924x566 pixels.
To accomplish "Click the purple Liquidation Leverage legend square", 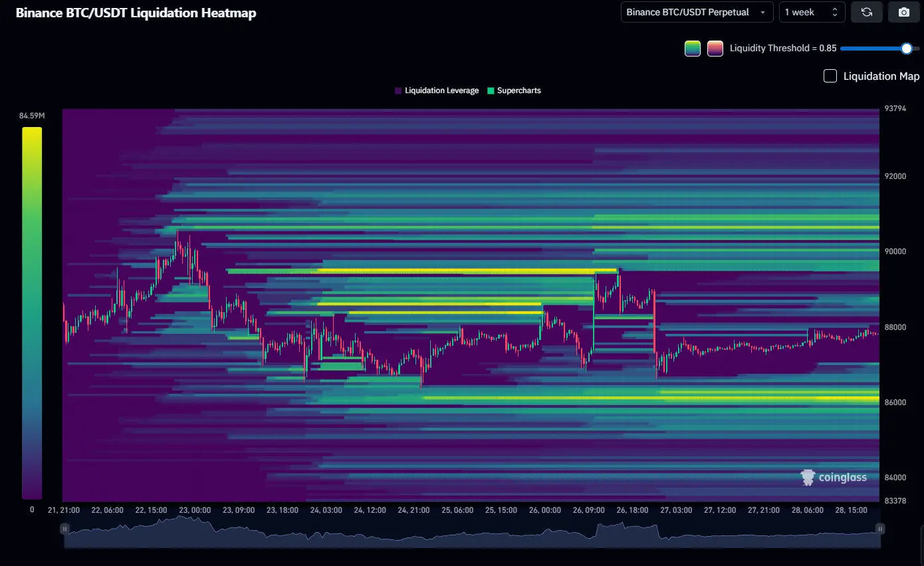I will (x=398, y=90).
